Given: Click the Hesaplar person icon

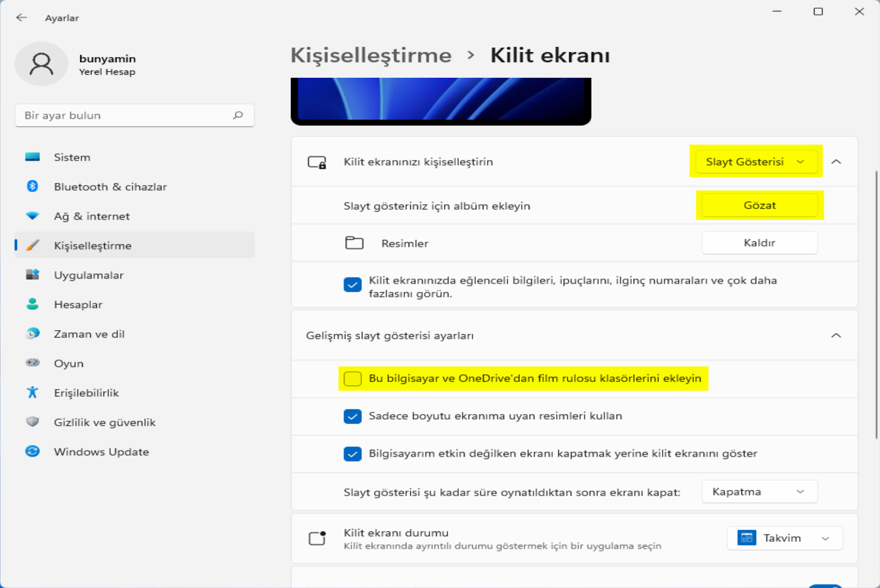Looking at the screenshot, I should coord(32,304).
